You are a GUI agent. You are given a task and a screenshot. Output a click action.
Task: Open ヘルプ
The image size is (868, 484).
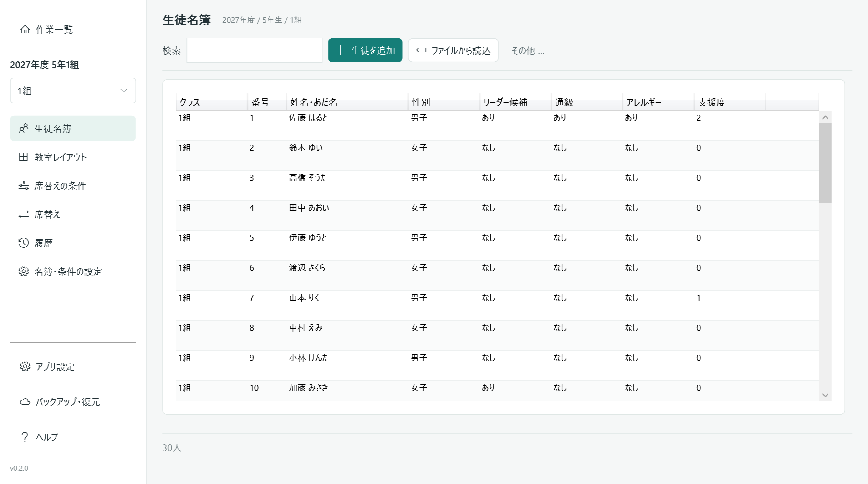[x=73, y=437]
